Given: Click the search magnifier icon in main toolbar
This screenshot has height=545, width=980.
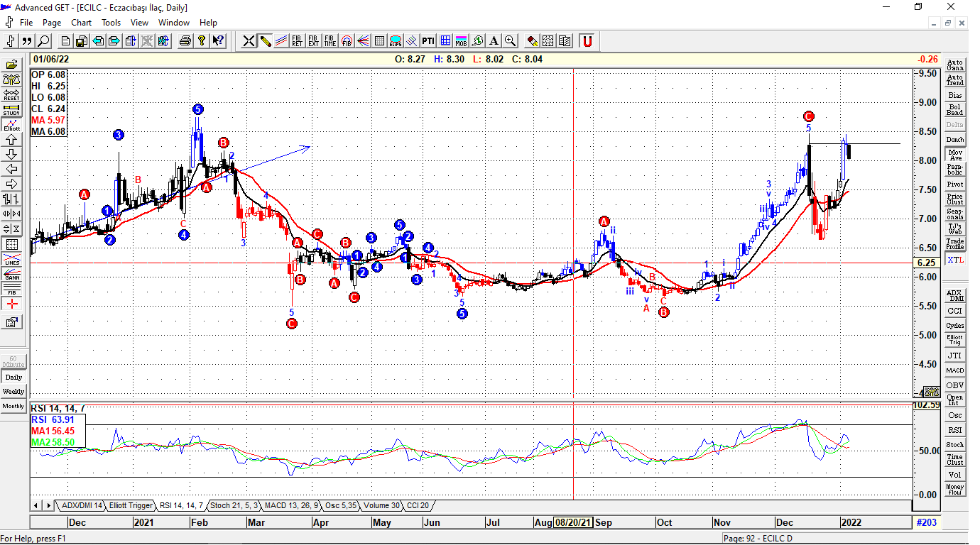Looking at the screenshot, I should point(44,41).
